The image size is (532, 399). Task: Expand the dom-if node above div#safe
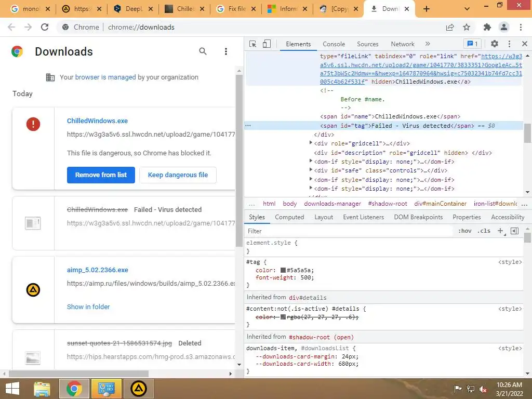click(311, 161)
